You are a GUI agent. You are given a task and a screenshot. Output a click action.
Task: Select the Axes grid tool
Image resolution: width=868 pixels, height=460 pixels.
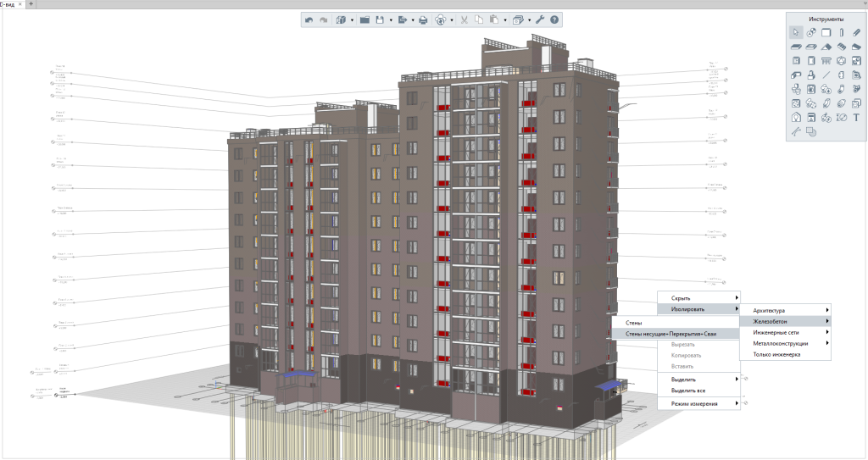[x=811, y=33]
